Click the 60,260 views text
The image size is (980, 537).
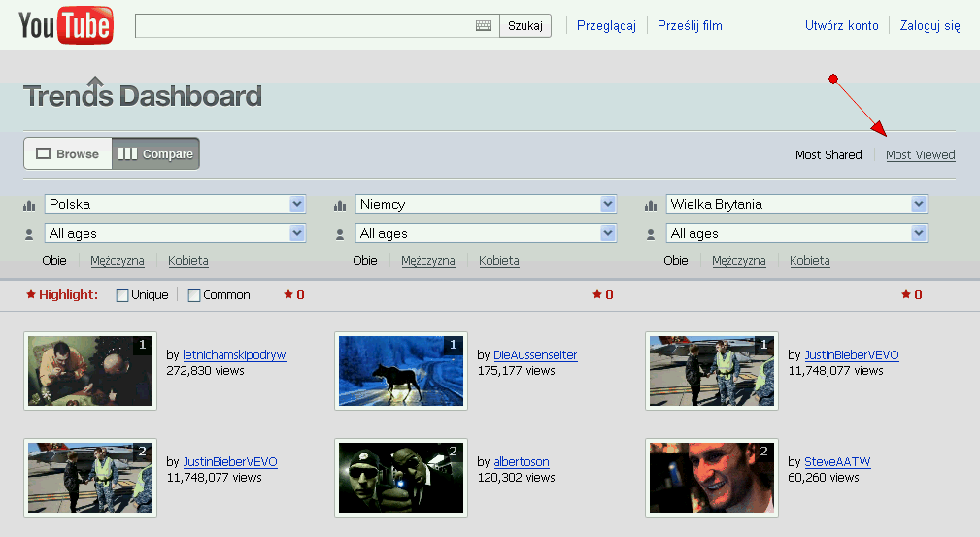point(823,478)
